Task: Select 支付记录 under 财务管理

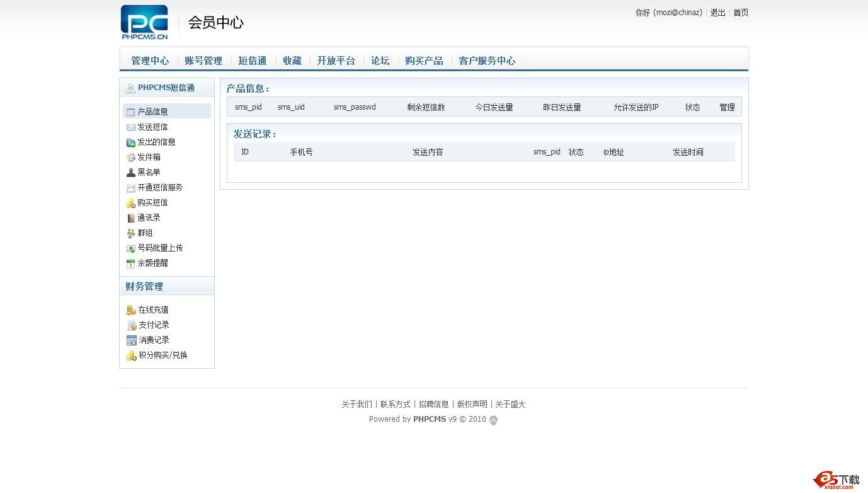Action: [x=154, y=325]
